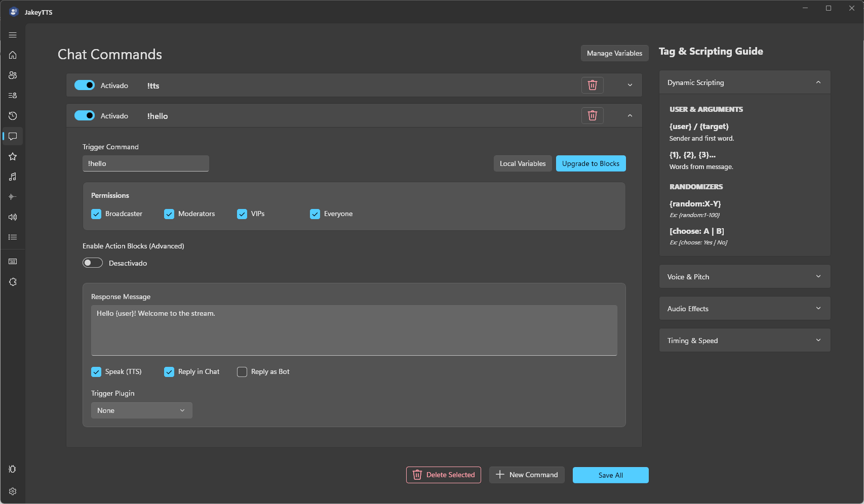
Task: Open the puzzle piece plugins icon
Action: [13, 282]
